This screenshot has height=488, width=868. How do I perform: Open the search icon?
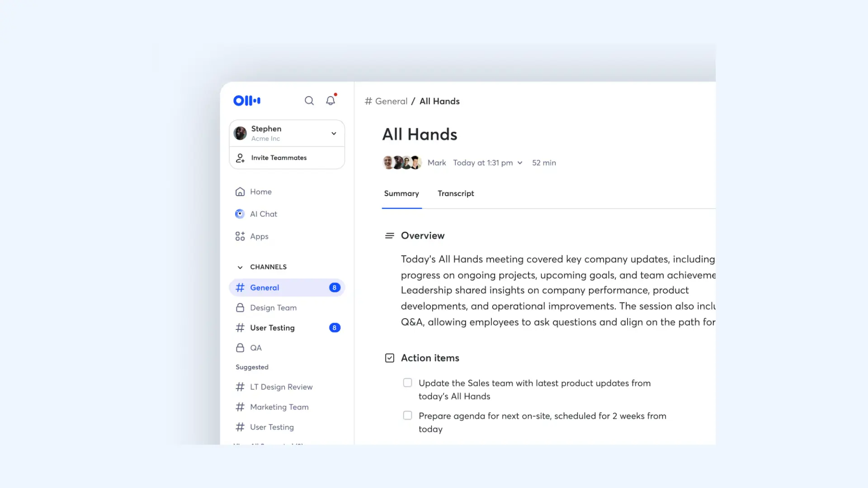click(x=309, y=101)
